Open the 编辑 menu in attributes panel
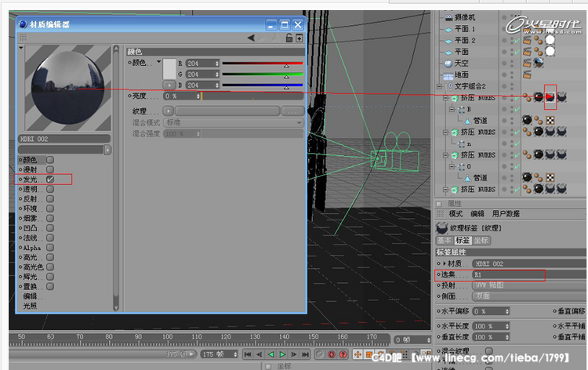The image size is (588, 370). (x=477, y=214)
